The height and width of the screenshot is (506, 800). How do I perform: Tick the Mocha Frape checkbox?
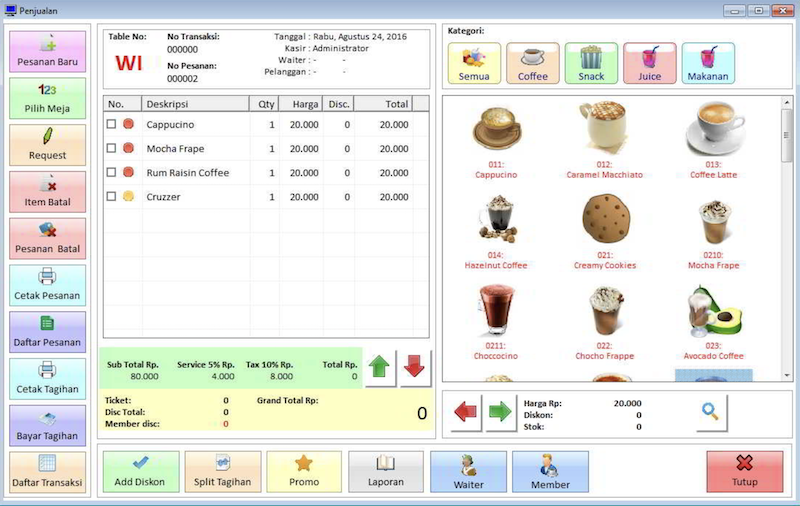point(112,149)
